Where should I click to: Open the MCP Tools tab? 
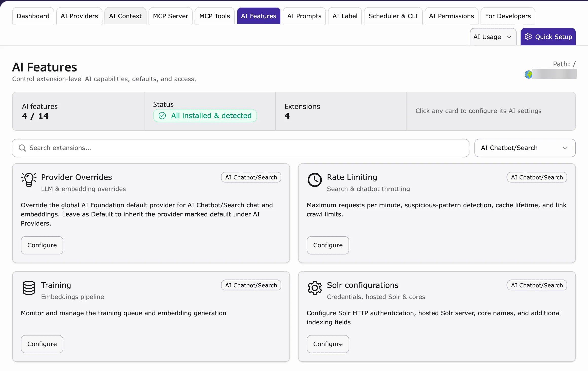(215, 16)
